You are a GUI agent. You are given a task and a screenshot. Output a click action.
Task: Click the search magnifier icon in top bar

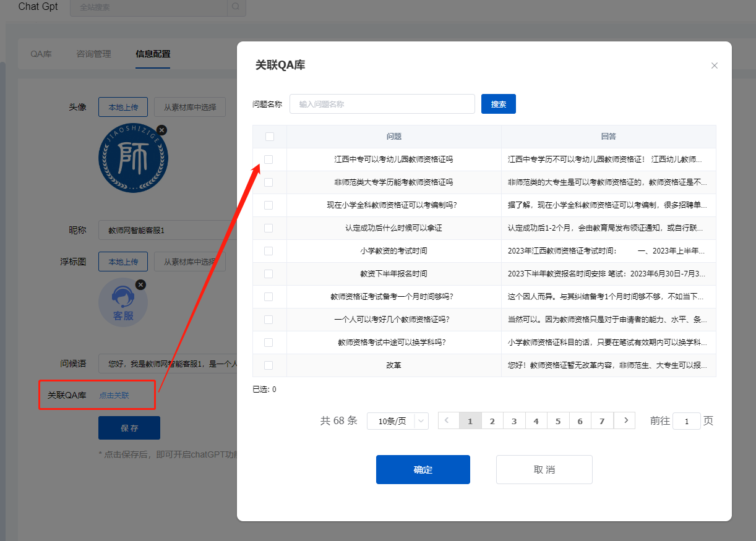click(x=236, y=7)
